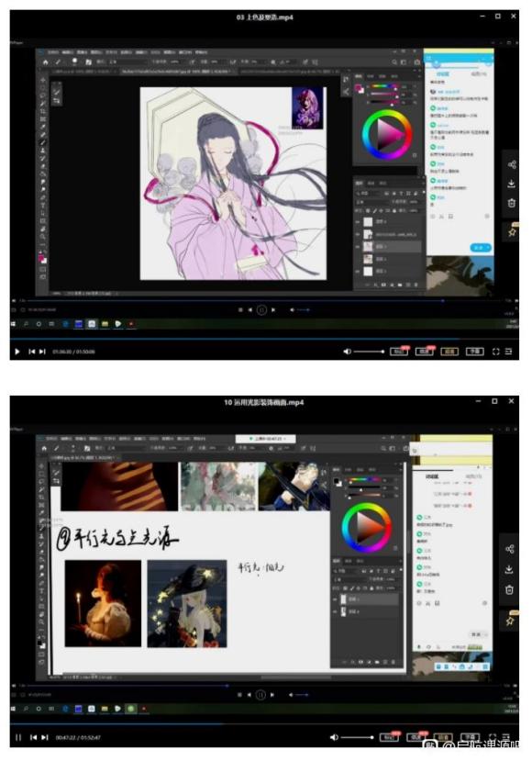
Task: Enter fullscreen in the top player
Action: point(495,352)
